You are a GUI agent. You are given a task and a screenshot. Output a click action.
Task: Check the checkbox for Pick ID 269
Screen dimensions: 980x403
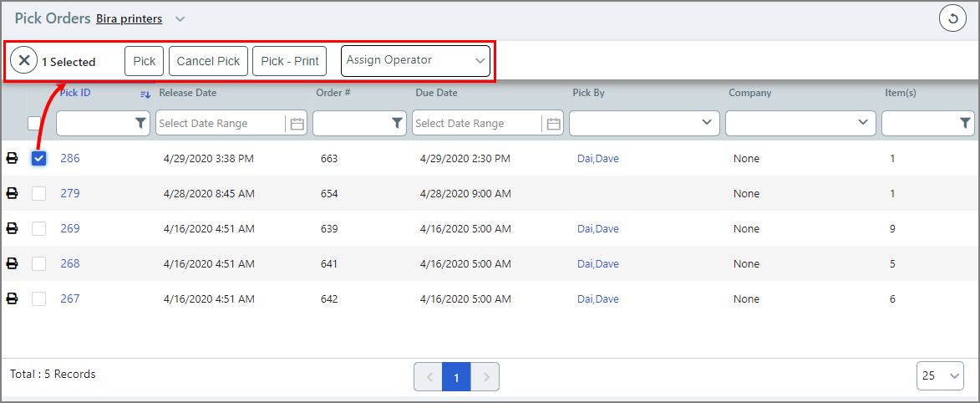click(x=38, y=228)
